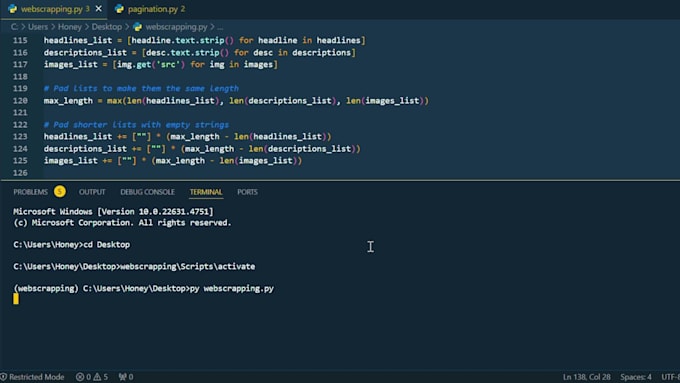Click the forwarded ports status icon
Image resolution: width=680 pixels, height=383 pixels.
pyautogui.click(x=126, y=377)
